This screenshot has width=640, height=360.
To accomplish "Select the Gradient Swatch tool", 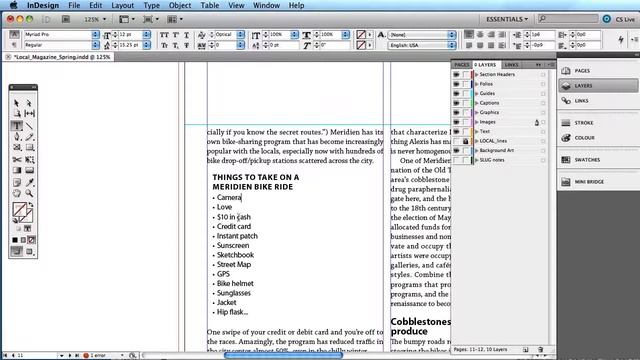I will point(16,170).
